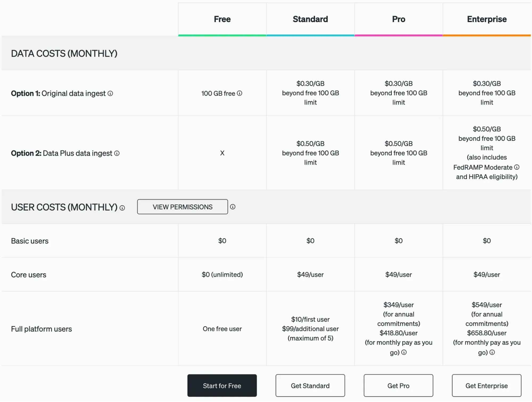The width and height of the screenshot is (532, 402).
Task: Open the Pro monthly pay-as-you-go info icon
Action: point(404,353)
